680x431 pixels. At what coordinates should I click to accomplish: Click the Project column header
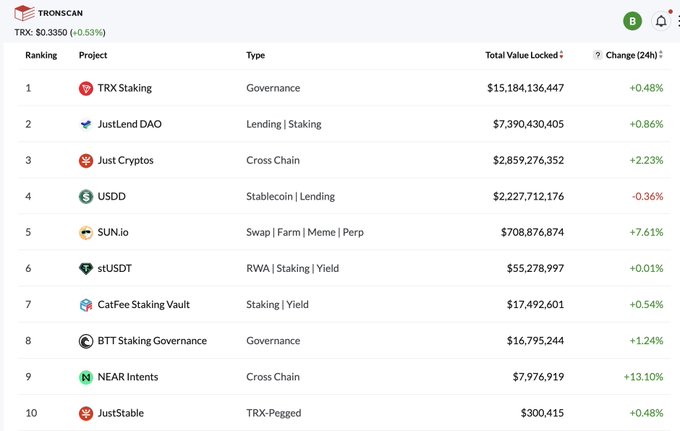[x=93, y=55]
